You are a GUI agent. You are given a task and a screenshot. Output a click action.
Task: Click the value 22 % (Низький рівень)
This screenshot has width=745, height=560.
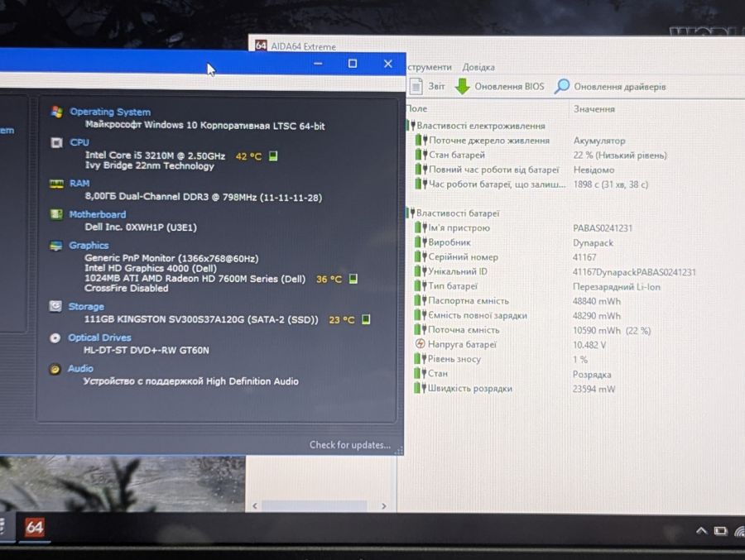point(620,156)
